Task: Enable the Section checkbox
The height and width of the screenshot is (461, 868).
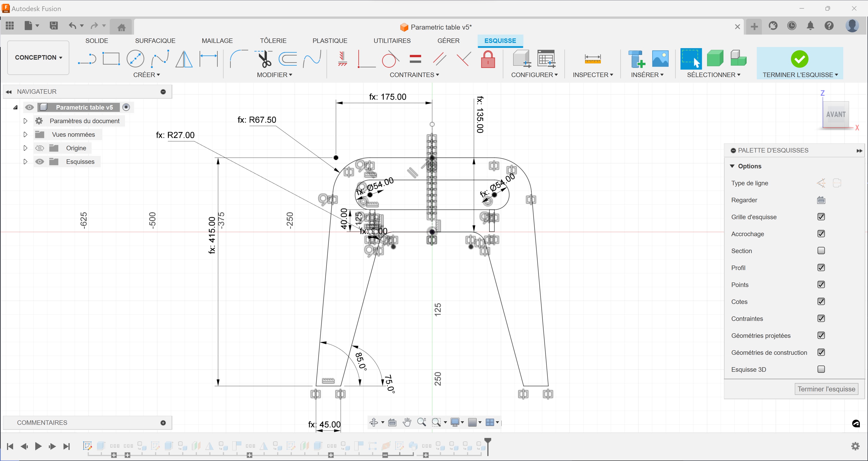Action: (821, 250)
